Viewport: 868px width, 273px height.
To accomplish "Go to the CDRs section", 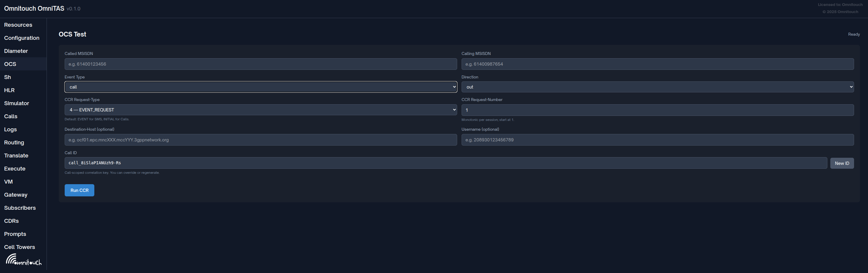I will click(11, 221).
